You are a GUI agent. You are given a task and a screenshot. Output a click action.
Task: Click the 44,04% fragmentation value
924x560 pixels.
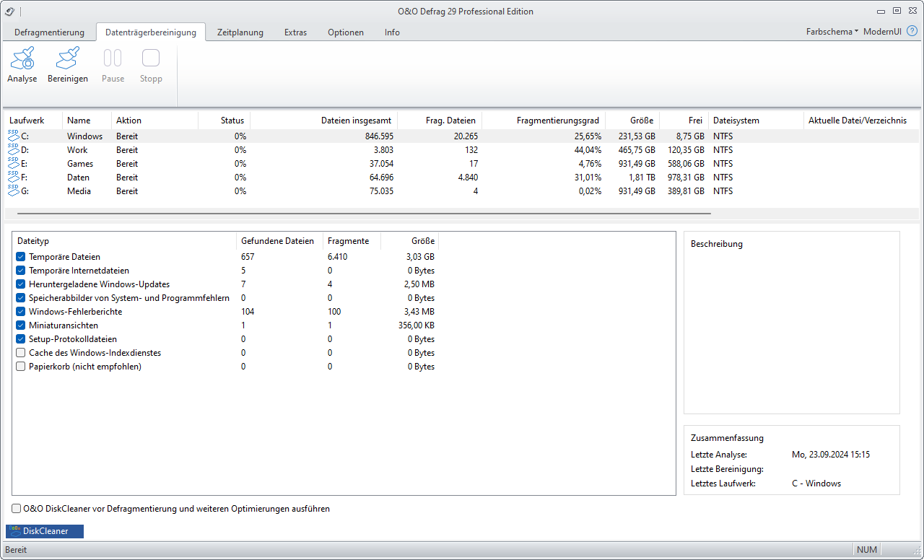click(587, 150)
